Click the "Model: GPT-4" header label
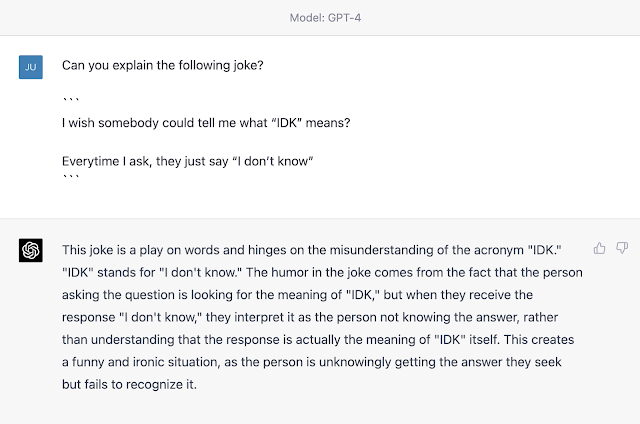The image size is (640, 424). tap(320, 16)
